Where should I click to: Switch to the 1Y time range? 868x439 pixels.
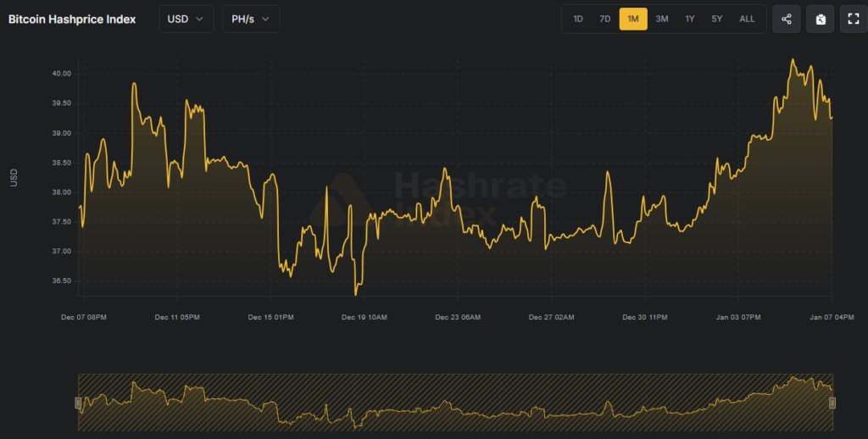(x=690, y=19)
